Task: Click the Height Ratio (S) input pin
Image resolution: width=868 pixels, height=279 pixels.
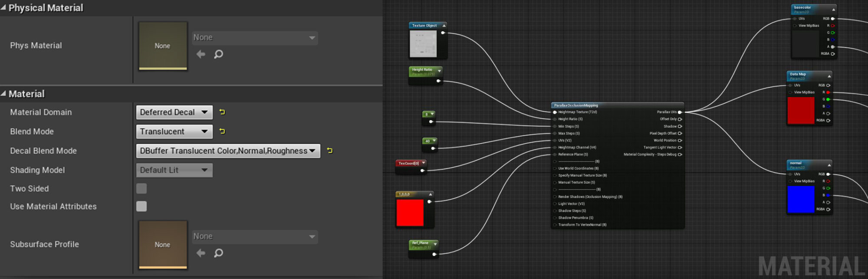Action: (555, 119)
